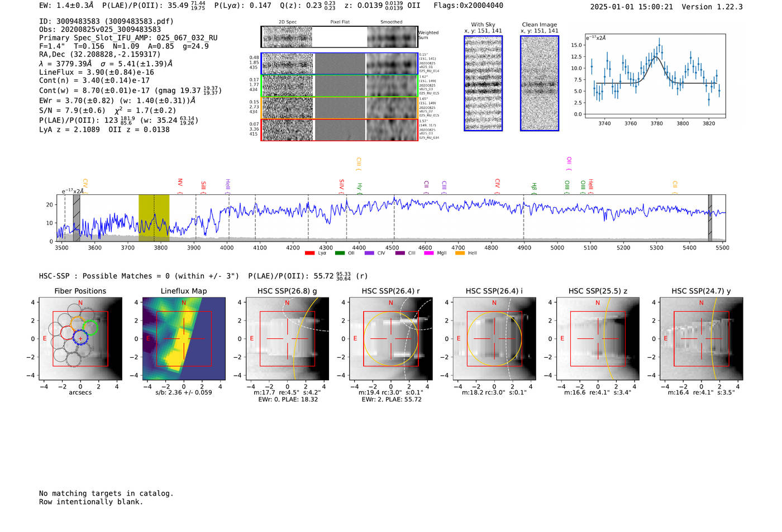This screenshot has height=532, width=782.
Task: Click the blue dashed fiber circle
Action: click(x=80, y=337)
